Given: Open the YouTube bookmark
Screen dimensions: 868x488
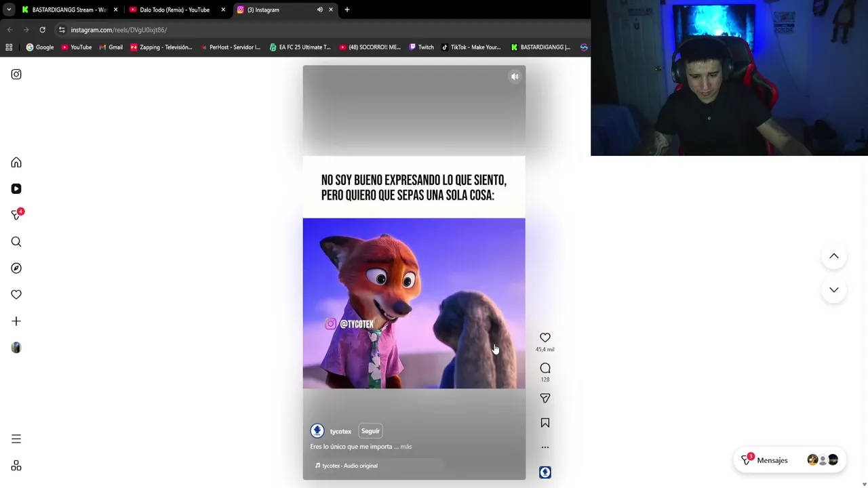Looking at the screenshot, I should (77, 47).
